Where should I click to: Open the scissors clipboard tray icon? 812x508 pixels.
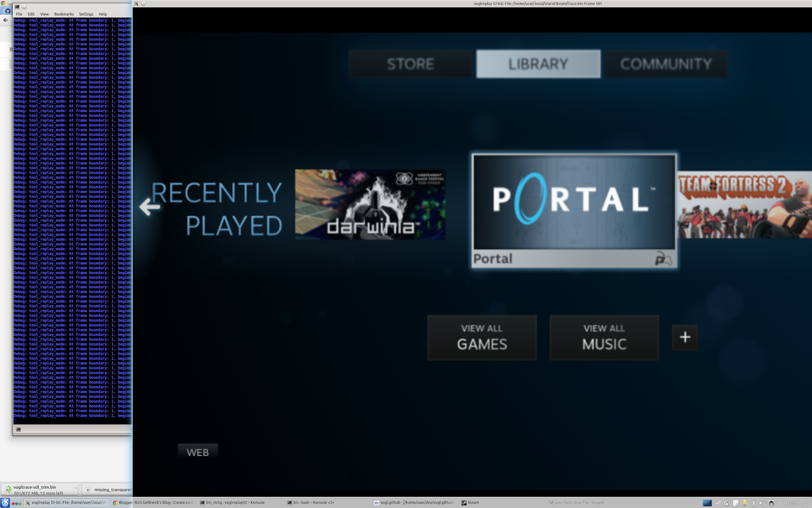click(x=754, y=503)
